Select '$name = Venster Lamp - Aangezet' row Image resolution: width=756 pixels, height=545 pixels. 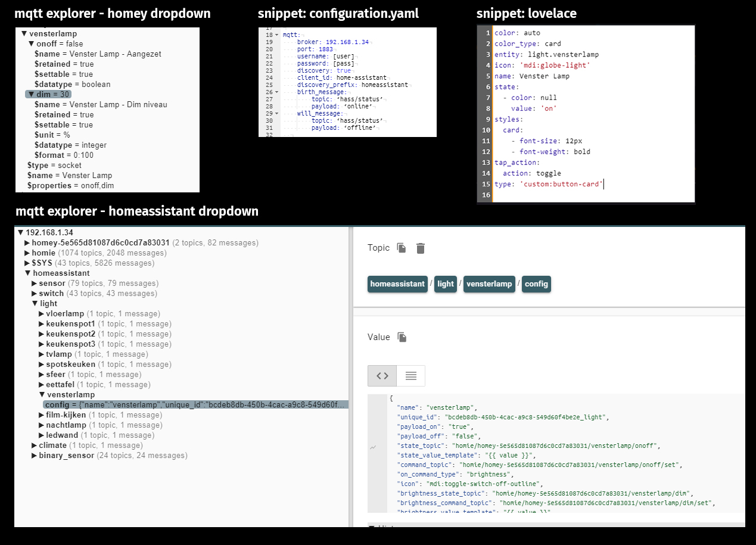(x=98, y=54)
